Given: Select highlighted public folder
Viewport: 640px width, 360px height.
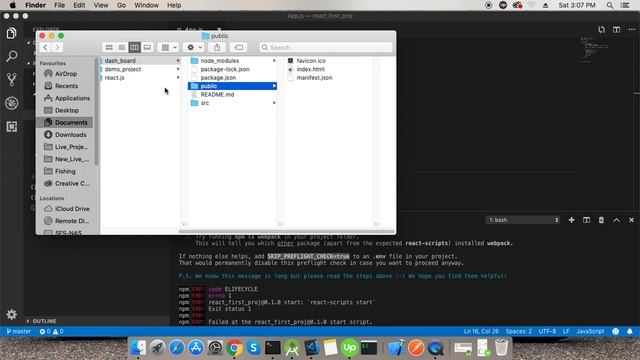Looking at the screenshot, I should pyautogui.click(x=232, y=86).
